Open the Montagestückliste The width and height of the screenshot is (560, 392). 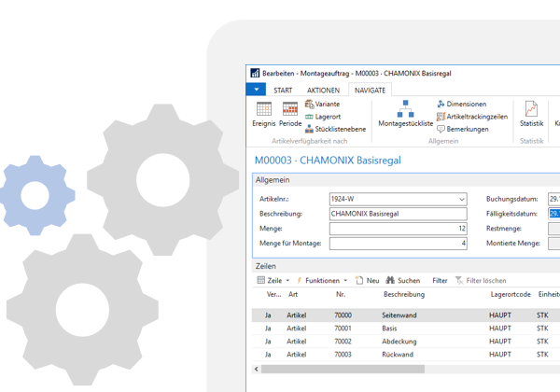pyautogui.click(x=405, y=114)
